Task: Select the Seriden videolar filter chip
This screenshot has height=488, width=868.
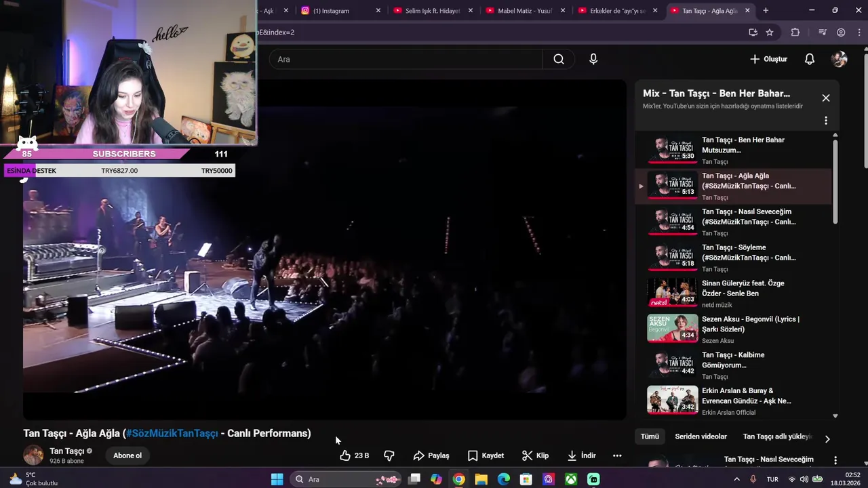Action: 701,436
